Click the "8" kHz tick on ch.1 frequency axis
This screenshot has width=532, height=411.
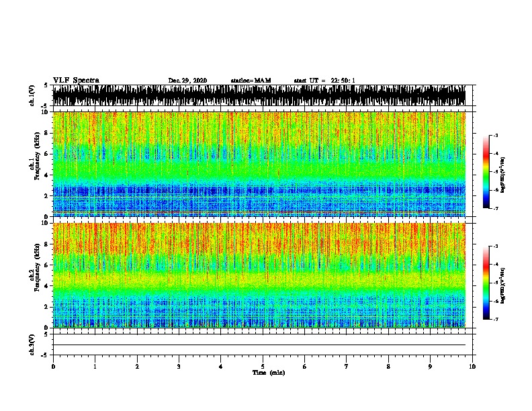pos(47,133)
